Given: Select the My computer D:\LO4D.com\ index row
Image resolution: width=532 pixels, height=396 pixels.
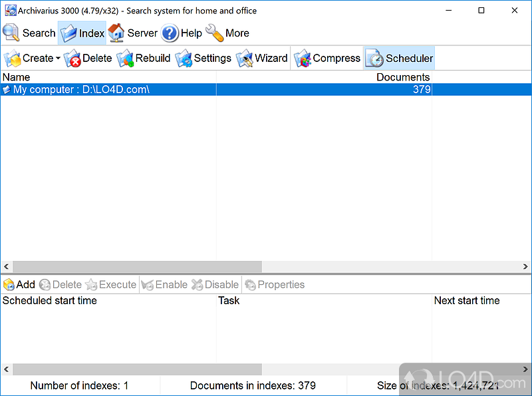Looking at the screenshot, I should (266, 90).
